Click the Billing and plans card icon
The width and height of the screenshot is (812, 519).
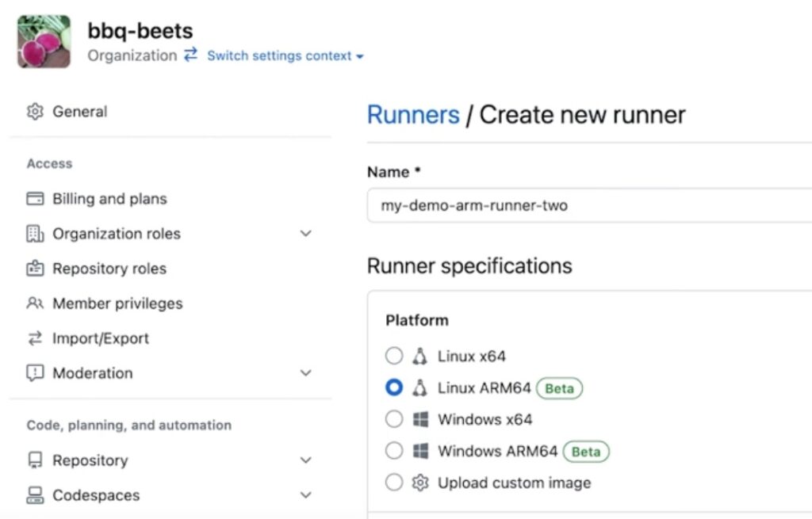click(35, 199)
